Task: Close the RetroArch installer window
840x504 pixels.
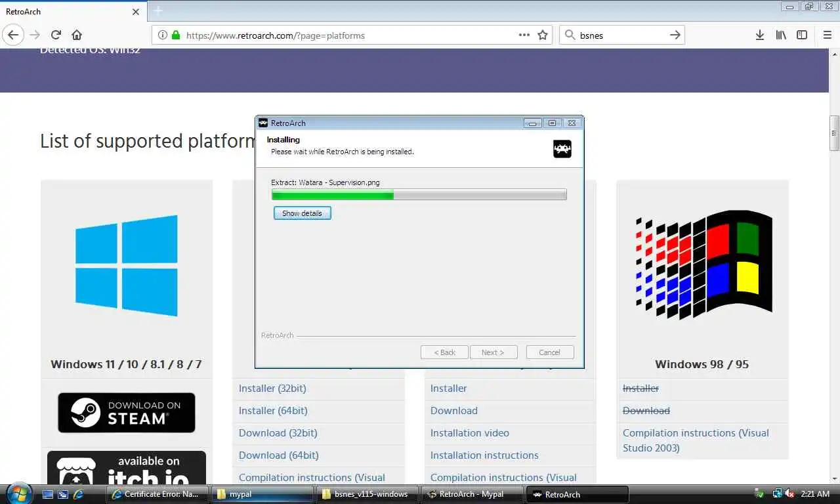Action: [x=572, y=123]
